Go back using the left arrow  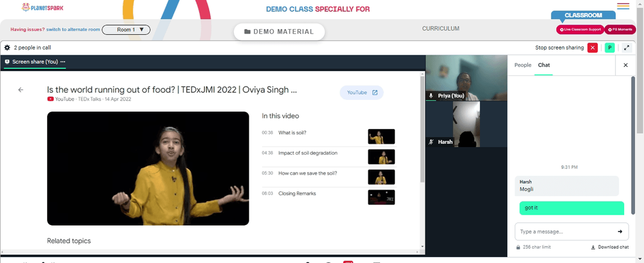[x=21, y=90]
